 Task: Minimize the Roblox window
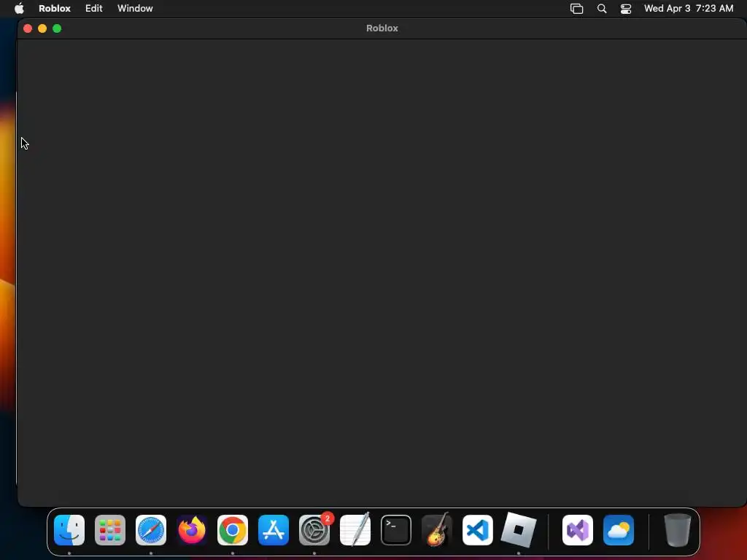42,28
